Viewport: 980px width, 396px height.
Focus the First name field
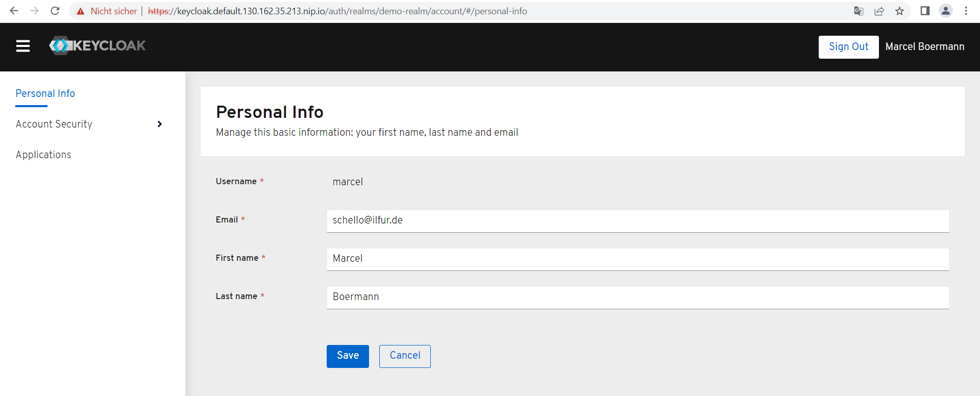[638, 259]
